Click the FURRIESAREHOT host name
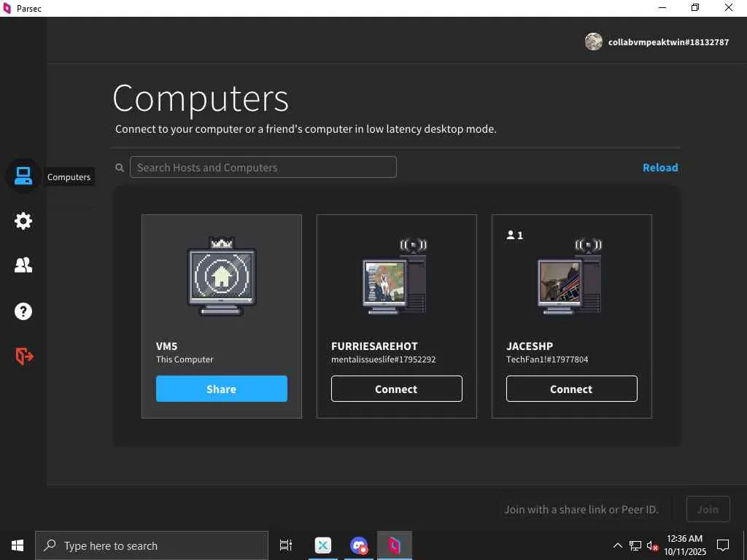This screenshot has width=747, height=560. [x=374, y=346]
